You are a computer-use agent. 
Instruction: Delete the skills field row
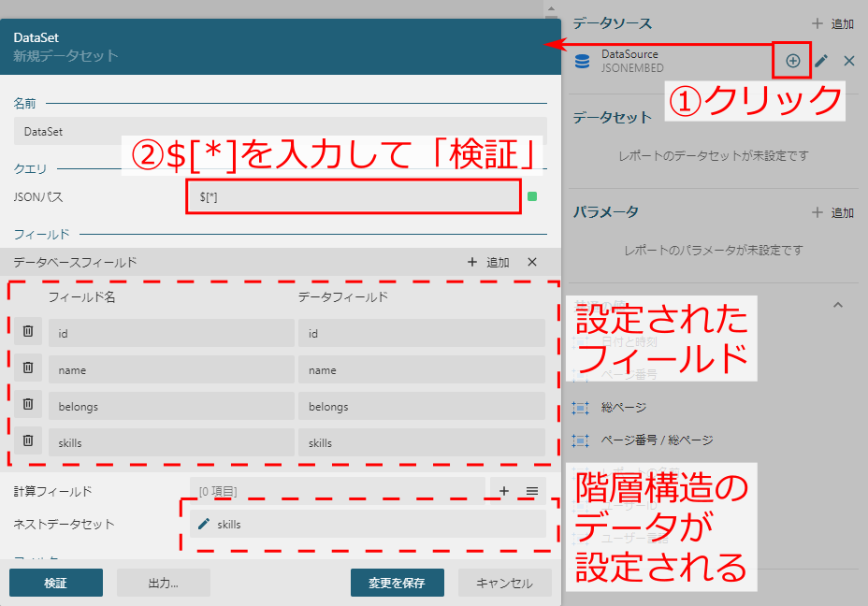[x=28, y=441]
